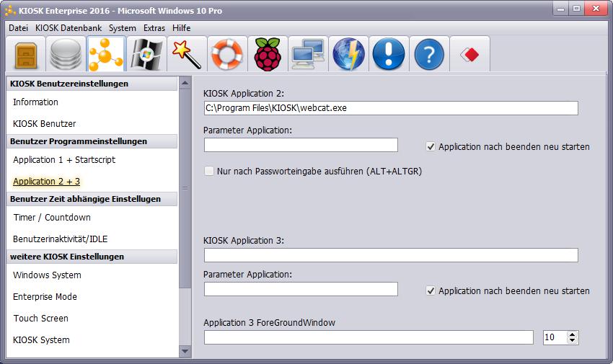Open the Extras menu

(x=154, y=28)
